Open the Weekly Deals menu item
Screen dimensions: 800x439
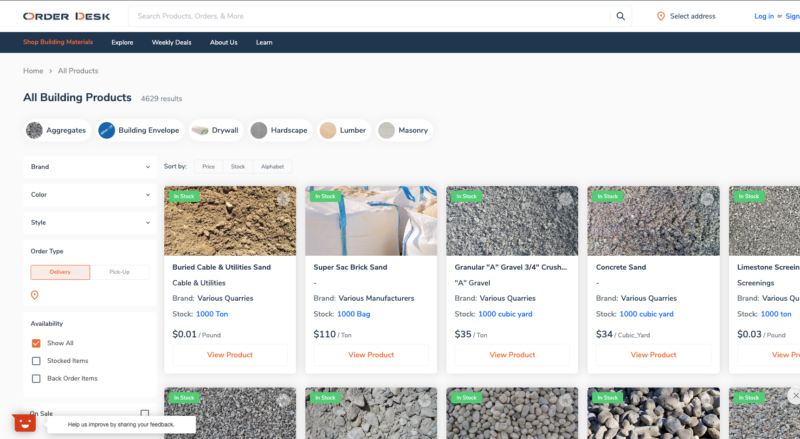point(171,42)
